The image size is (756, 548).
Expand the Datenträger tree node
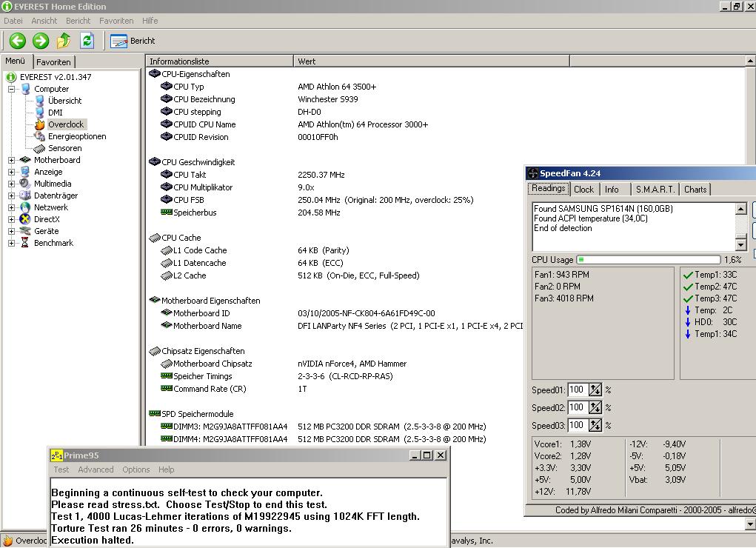tap(12, 196)
